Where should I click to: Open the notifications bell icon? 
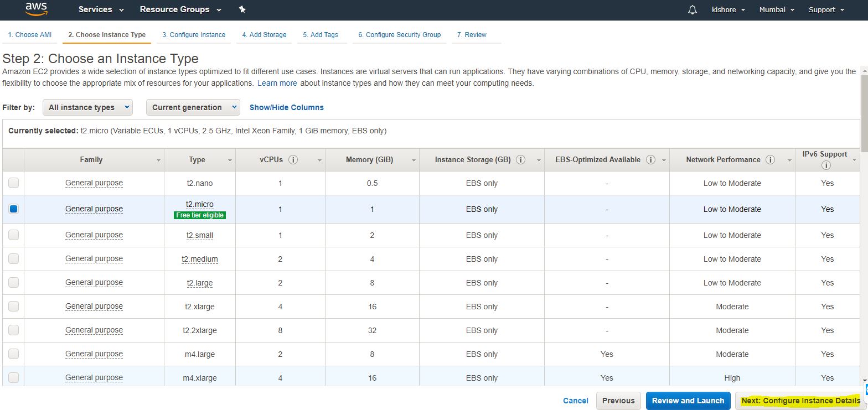point(692,10)
